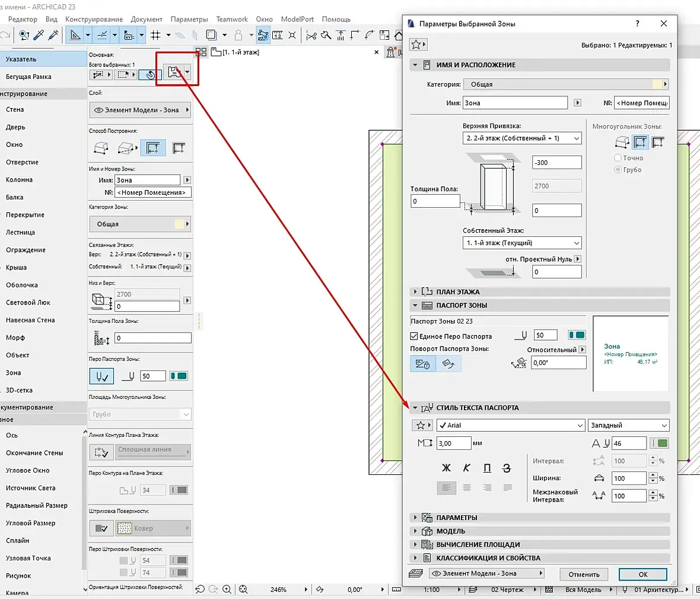700x599 pixels.
Task: Open layer selector Элемент Модели - Зона in dialog
Action: (x=486, y=573)
